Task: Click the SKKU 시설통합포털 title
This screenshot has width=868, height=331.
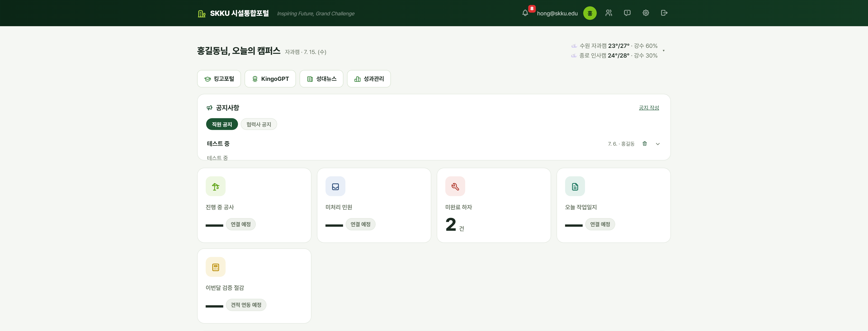Action: 240,14
